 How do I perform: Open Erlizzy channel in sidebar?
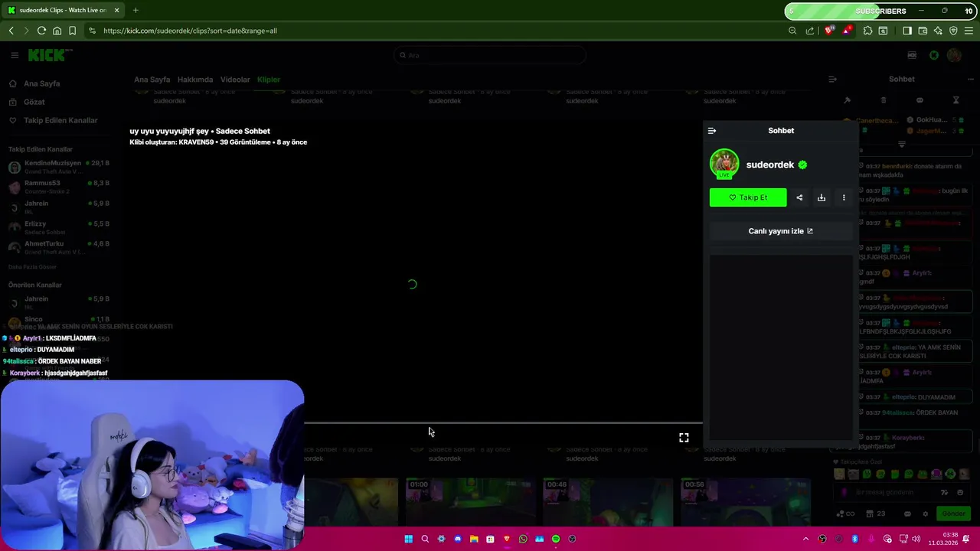coord(59,227)
